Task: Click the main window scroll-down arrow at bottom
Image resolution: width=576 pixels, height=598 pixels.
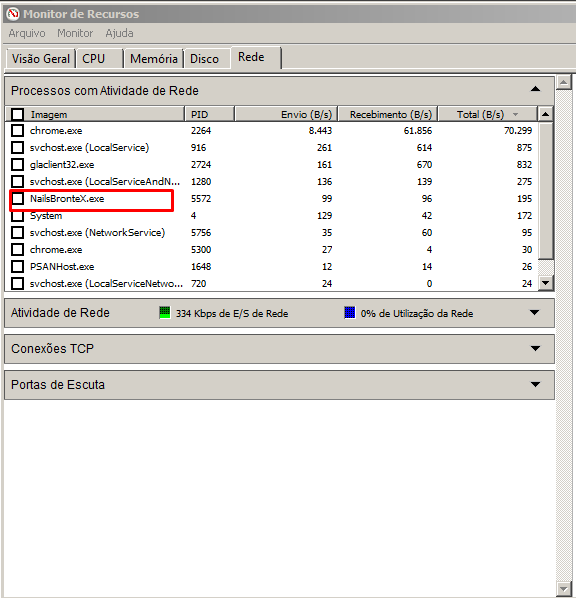Action: pyautogui.click(x=563, y=588)
